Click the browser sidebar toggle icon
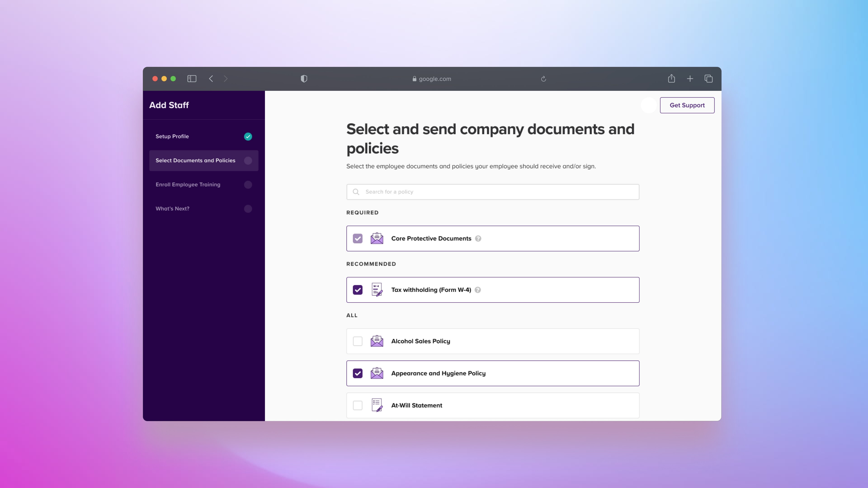The height and width of the screenshot is (488, 868). [x=192, y=79]
